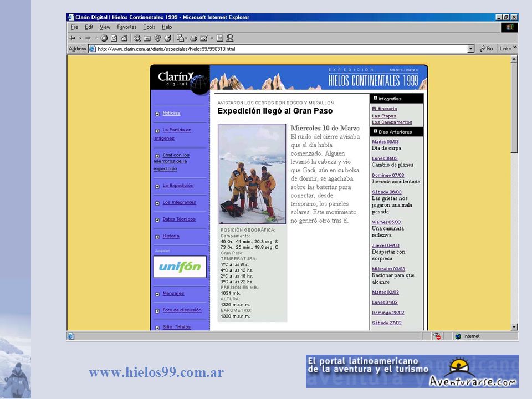Open the Search pane icon
The height and width of the screenshot is (399, 532).
click(x=137, y=38)
